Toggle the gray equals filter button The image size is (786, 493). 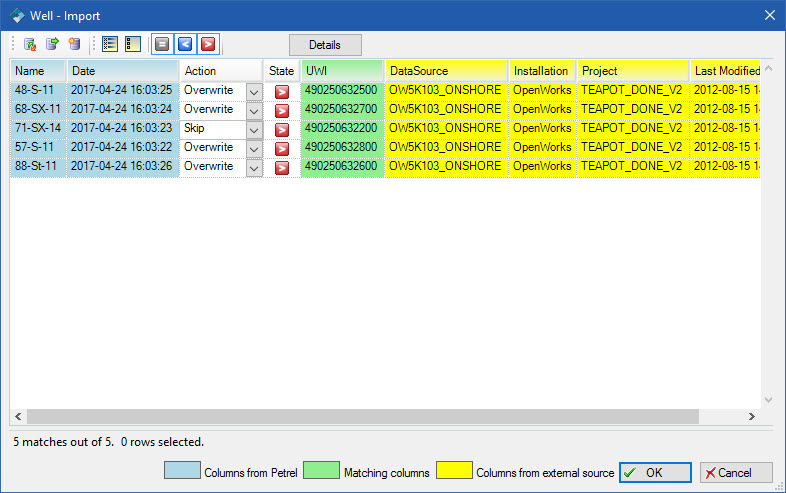tap(162, 44)
